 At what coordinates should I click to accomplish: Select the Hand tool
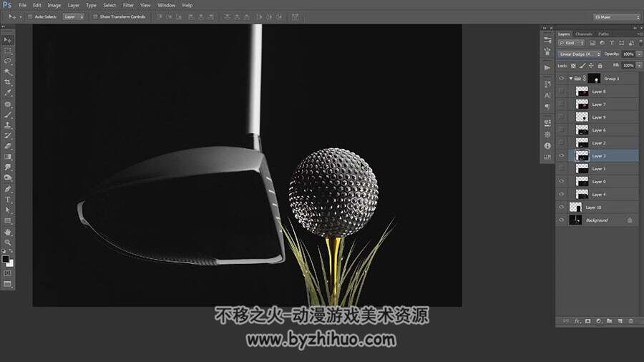(x=8, y=232)
